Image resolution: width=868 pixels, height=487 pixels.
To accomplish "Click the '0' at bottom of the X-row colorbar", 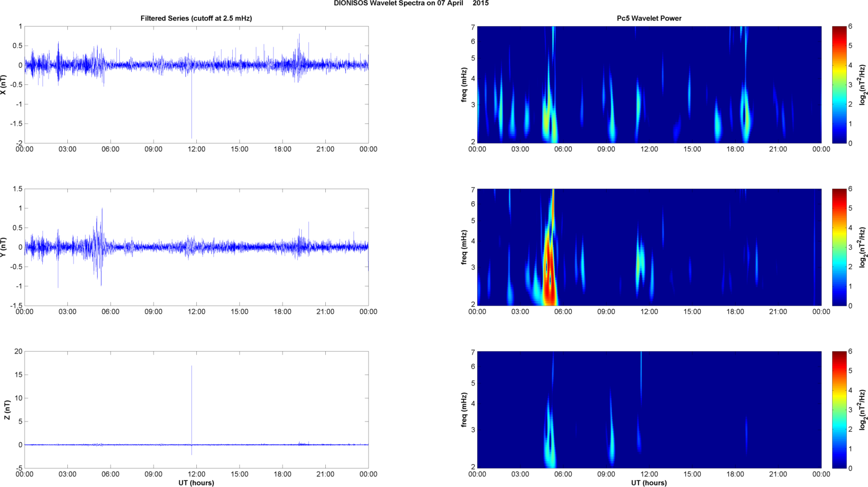I will coord(850,143).
